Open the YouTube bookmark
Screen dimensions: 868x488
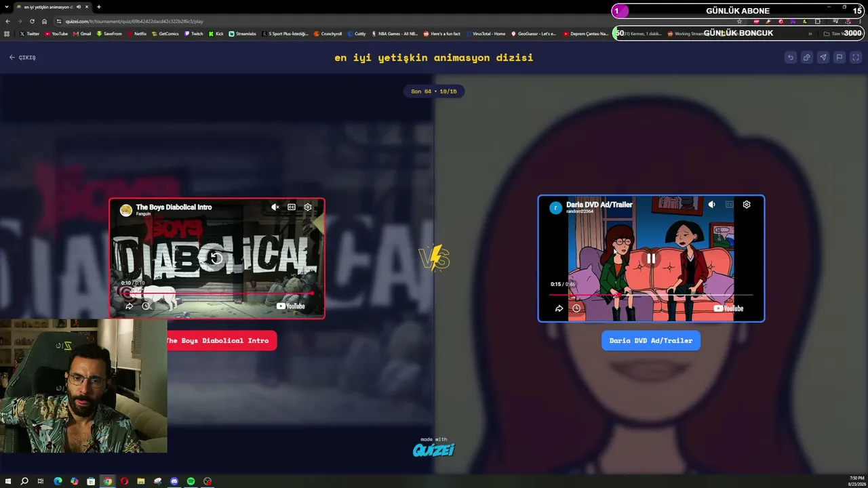(56, 34)
